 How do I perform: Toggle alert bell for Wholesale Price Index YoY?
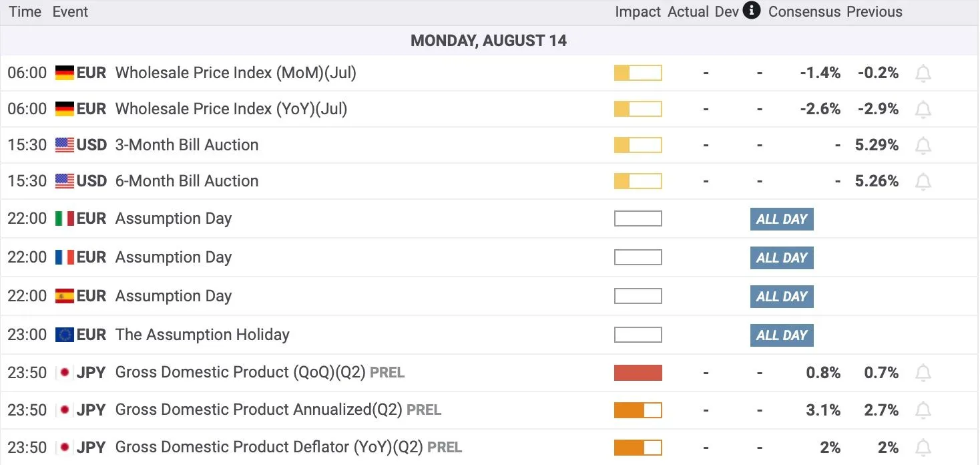(x=923, y=110)
